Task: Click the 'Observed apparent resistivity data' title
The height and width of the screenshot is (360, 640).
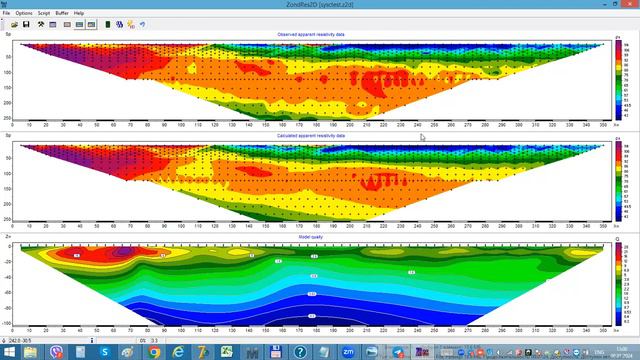Action: point(311,35)
